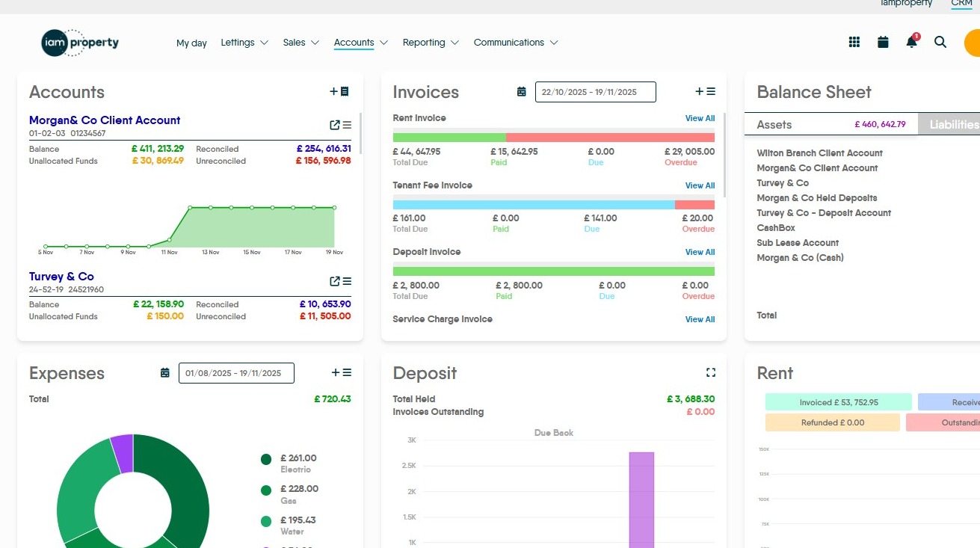The width and height of the screenshot is (980, 548).
Task: Toggle Electric expense legend item
Action: click(266, 460)
